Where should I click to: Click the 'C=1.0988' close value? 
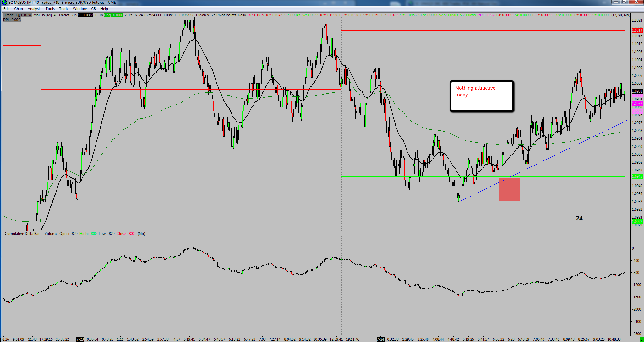coord(86,15)
